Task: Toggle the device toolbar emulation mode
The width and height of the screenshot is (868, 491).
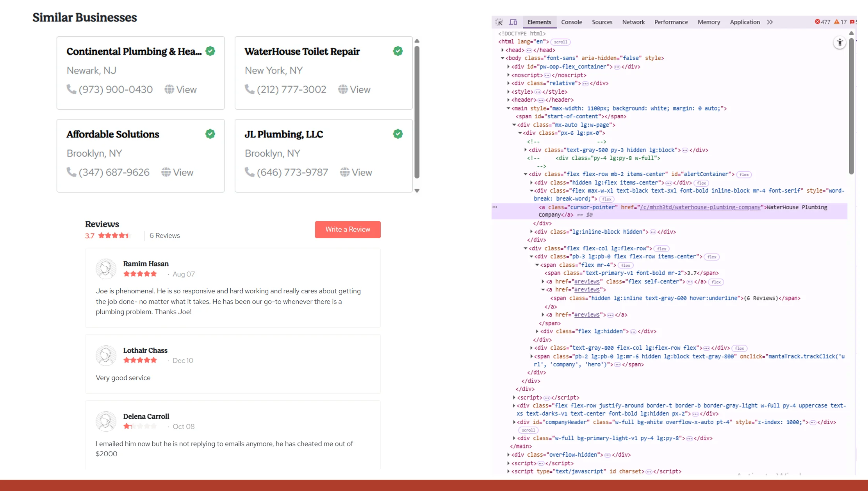Action: click(513, 22)
